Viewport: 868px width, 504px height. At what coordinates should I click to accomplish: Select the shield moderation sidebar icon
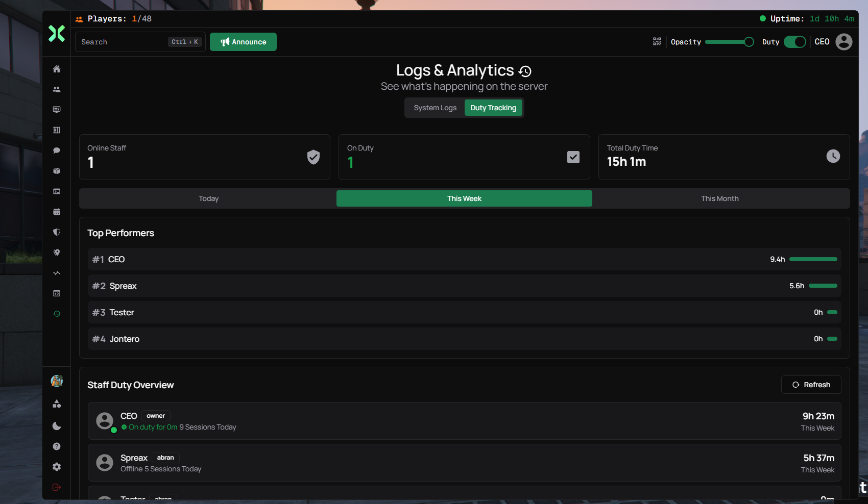click(x=56, y=232)
